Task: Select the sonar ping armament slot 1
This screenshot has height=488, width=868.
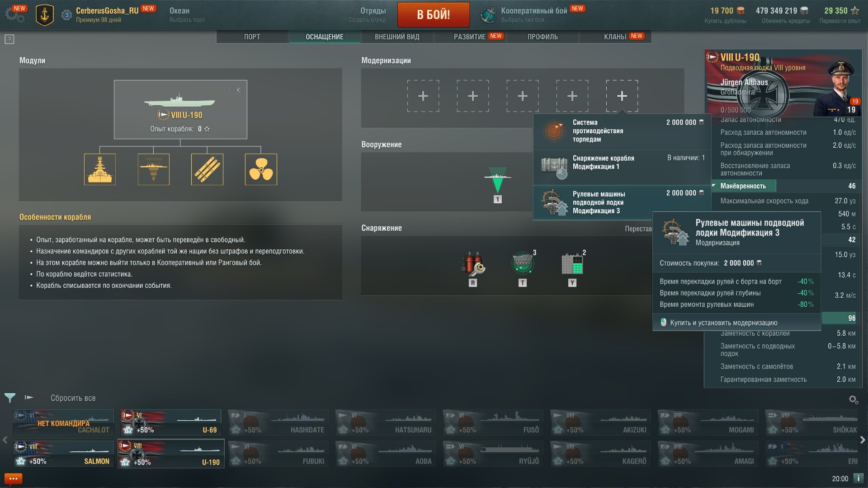Action: tap(497, 185)
